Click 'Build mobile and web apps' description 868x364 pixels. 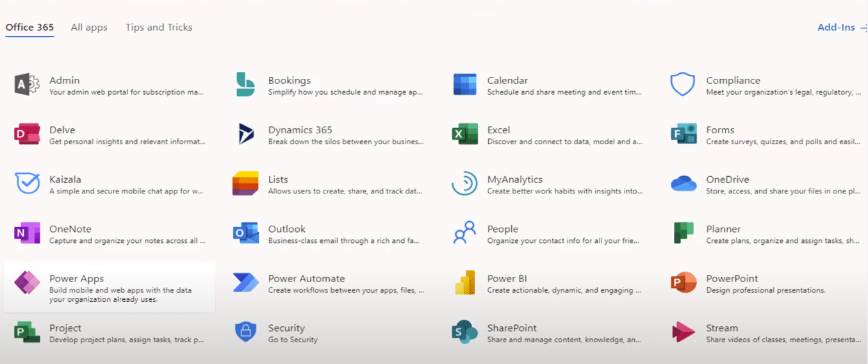pos(120,295)
